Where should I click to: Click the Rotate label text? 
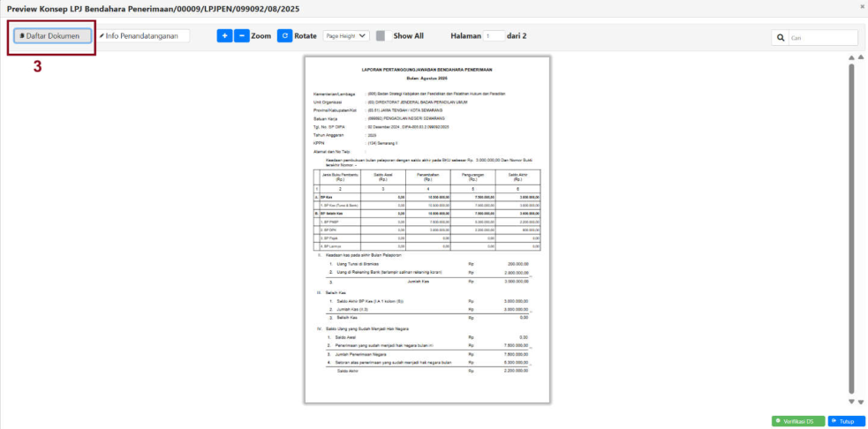[306, 36]
